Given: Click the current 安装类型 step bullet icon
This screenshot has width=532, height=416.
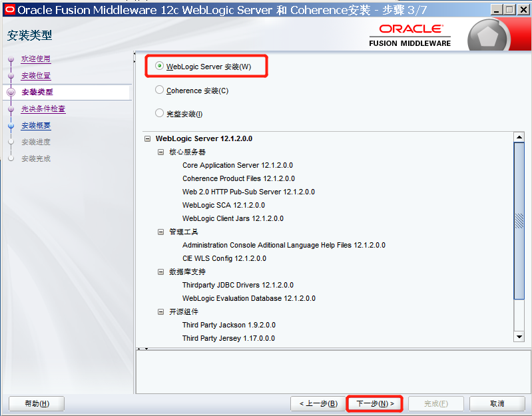Looking at the screenshot, I should click(x=11, y=93).
